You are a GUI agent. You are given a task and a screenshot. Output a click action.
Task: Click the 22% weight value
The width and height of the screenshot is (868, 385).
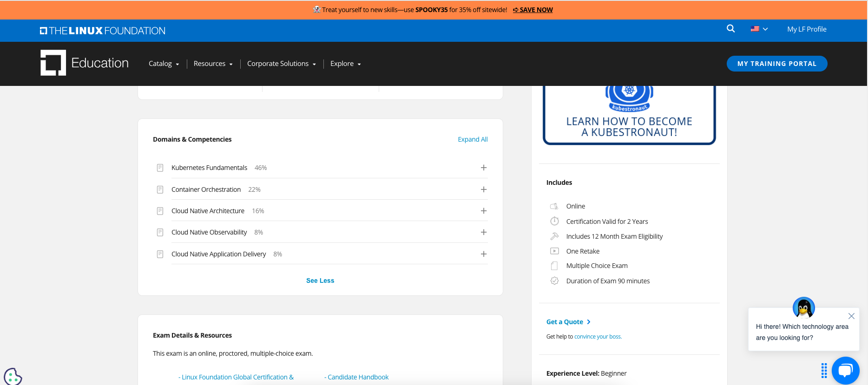coord(254,189)
